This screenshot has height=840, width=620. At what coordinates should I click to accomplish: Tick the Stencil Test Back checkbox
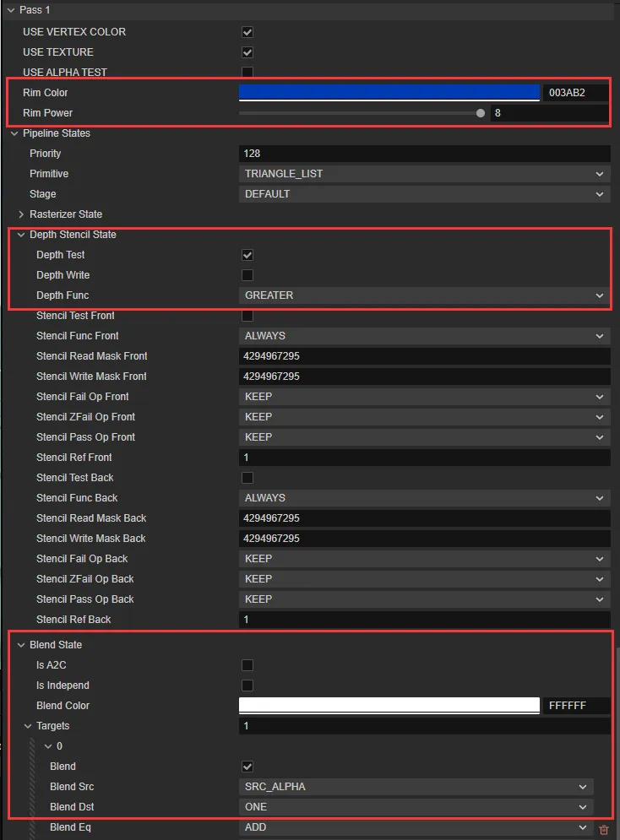click(247, 478)
